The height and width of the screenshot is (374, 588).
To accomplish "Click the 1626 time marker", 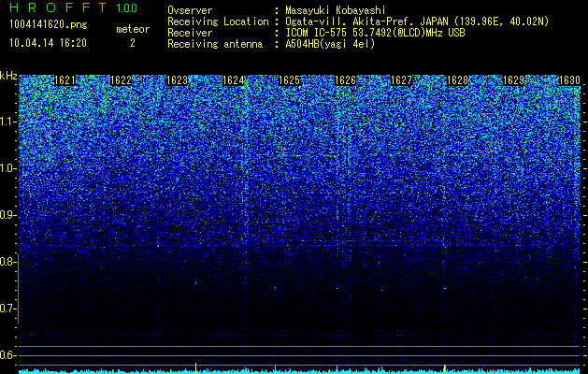I will point(345,80).
